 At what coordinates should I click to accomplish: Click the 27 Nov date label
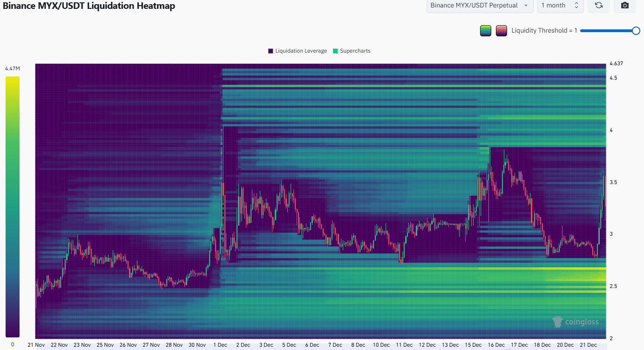(x=151, y=345)
